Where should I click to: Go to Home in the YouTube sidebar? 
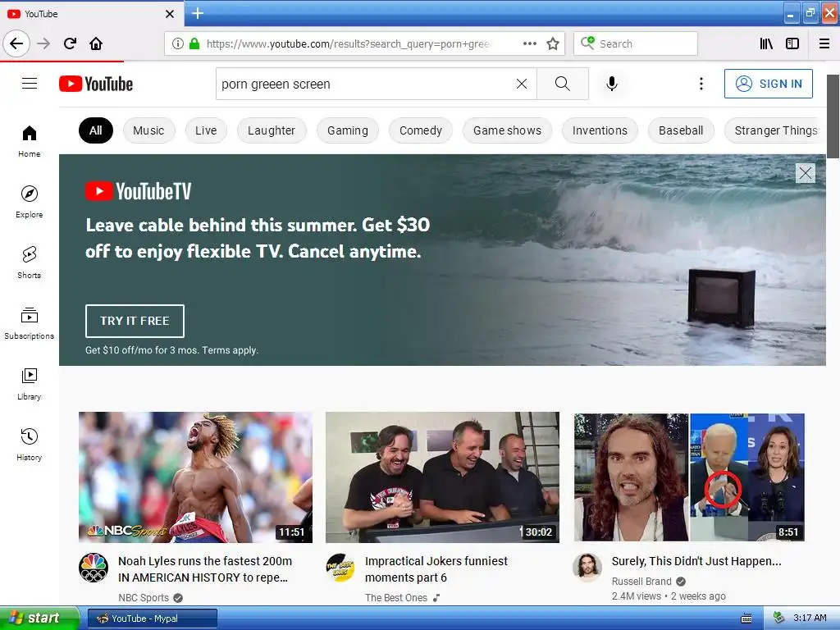pyautogui.click(x=29, y=141)
